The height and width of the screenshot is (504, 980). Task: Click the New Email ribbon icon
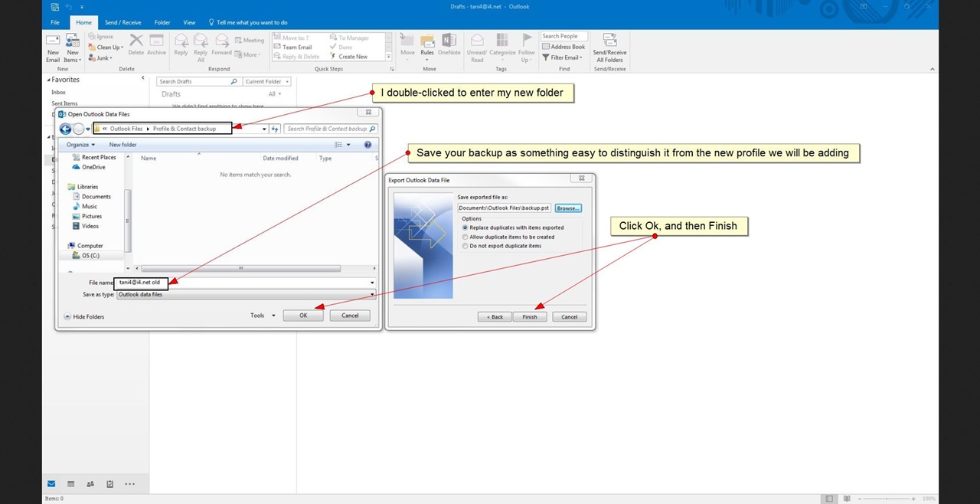pyautogui.click(x=53, y=47)
